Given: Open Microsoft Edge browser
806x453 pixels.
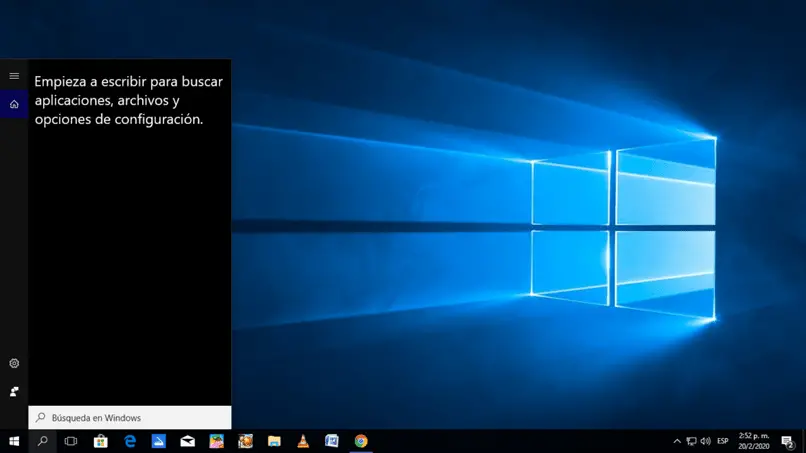Looking at the screenshot, I should click(130, 441).
